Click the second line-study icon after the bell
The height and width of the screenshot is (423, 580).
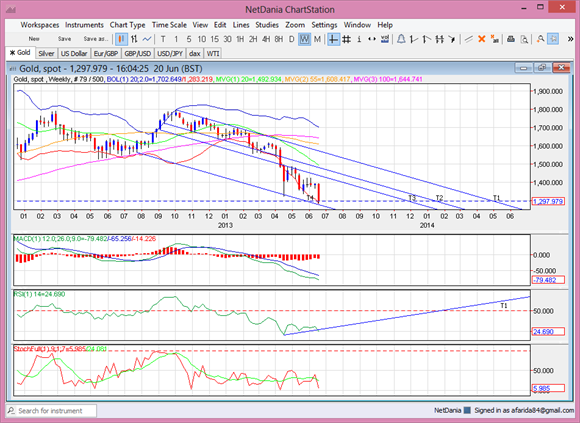coord(426,39)
